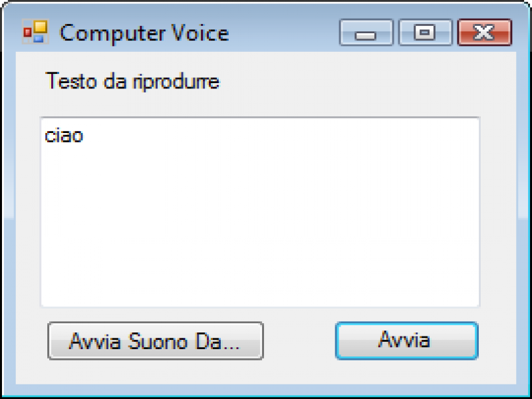Start speech with the Avvia button
Image resolution: width=532 pixels, height=399 pixels.
[407, 340]
